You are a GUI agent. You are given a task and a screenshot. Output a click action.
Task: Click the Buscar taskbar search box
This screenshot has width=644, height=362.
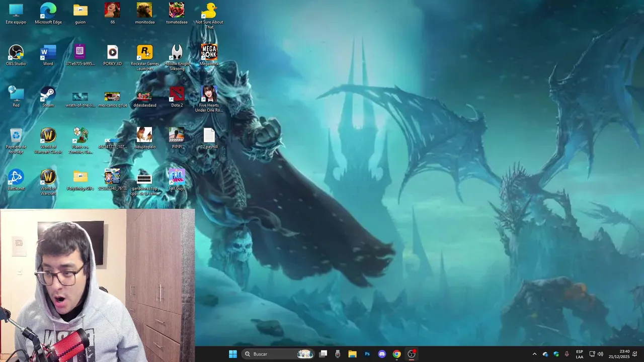(x=279, y=354)
